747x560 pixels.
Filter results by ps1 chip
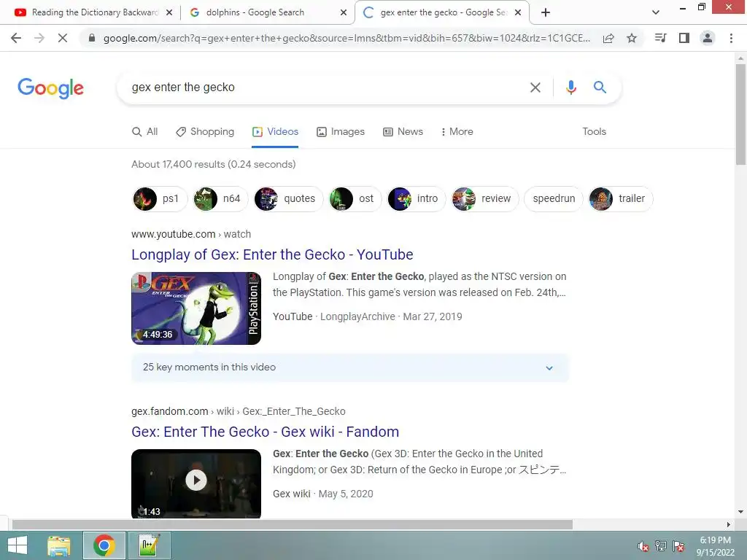pos(160,198)
